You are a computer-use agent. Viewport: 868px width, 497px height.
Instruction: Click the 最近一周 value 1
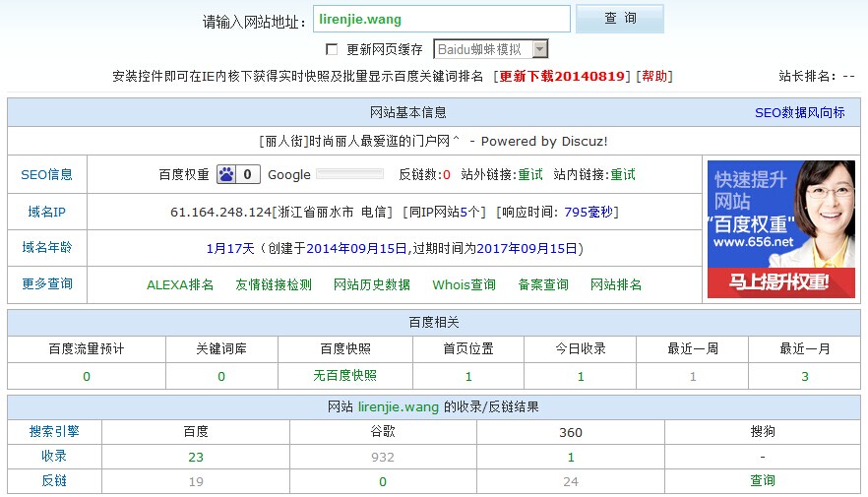[693, 376]
